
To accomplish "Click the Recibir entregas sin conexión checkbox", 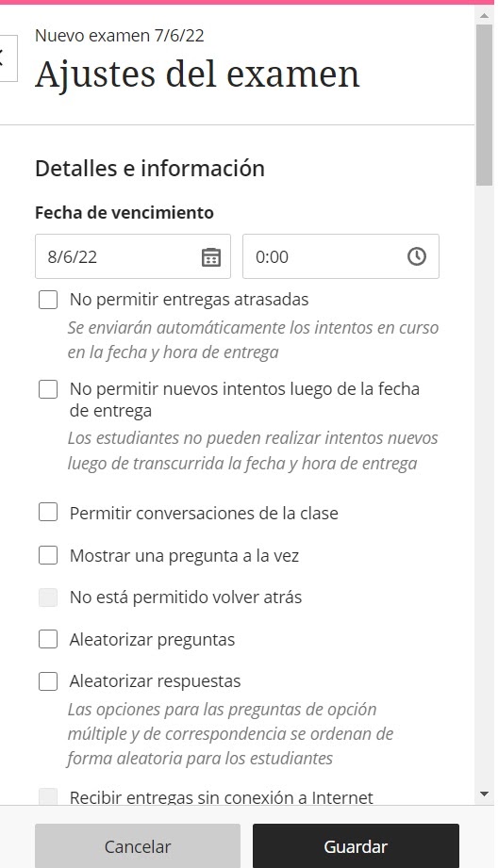I will point(48,796).
